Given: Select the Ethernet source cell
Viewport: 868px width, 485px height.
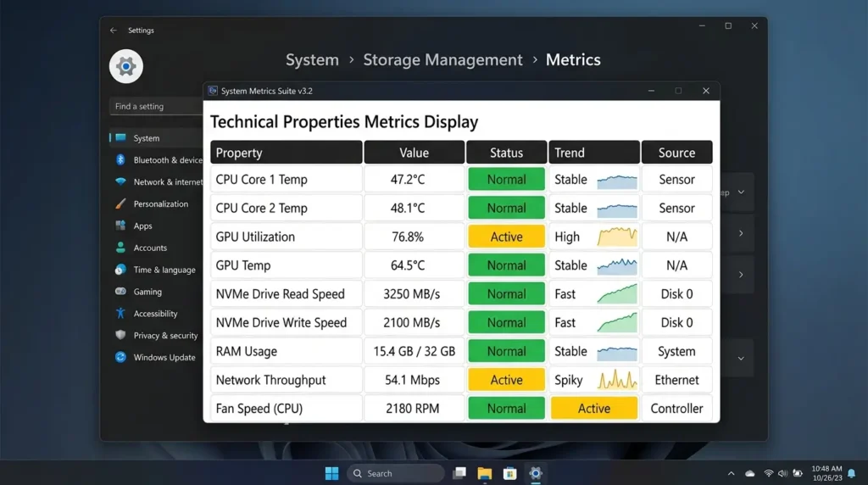Looking at the screenshot, I should tap(676, 380).
